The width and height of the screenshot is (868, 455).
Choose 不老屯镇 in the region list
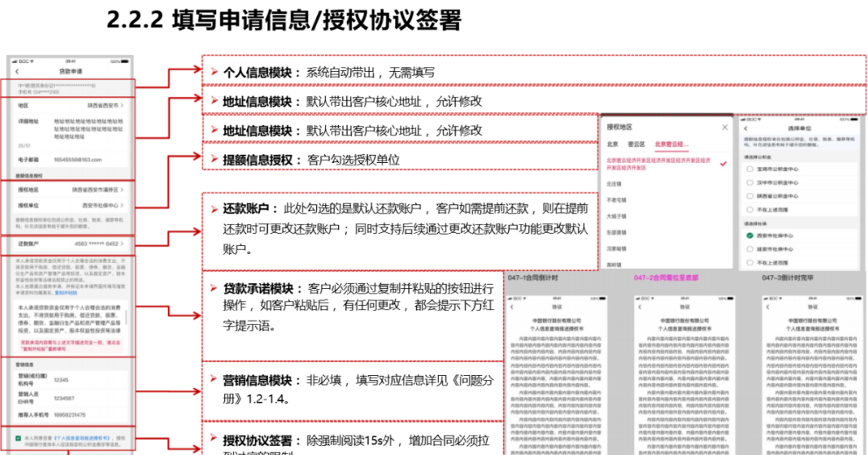click(616, 200)
